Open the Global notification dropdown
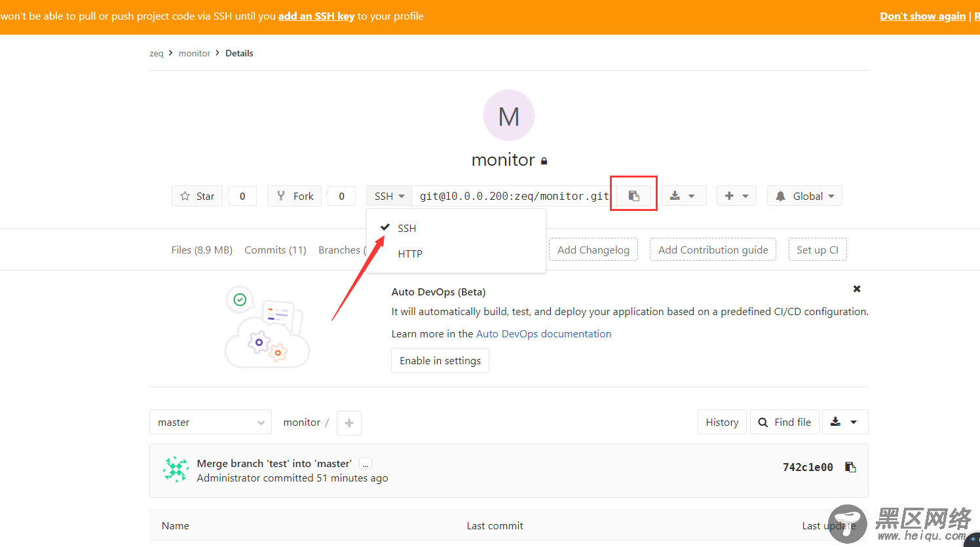The width and height of the screenshot is (980, 547). point(804,196)
